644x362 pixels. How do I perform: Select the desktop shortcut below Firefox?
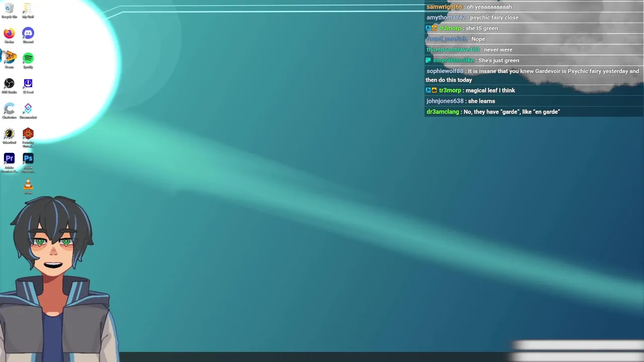[x=9, y=60]
